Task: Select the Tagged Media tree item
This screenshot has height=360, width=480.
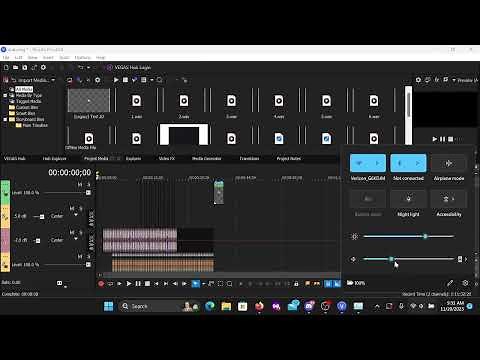Action: 29,101
